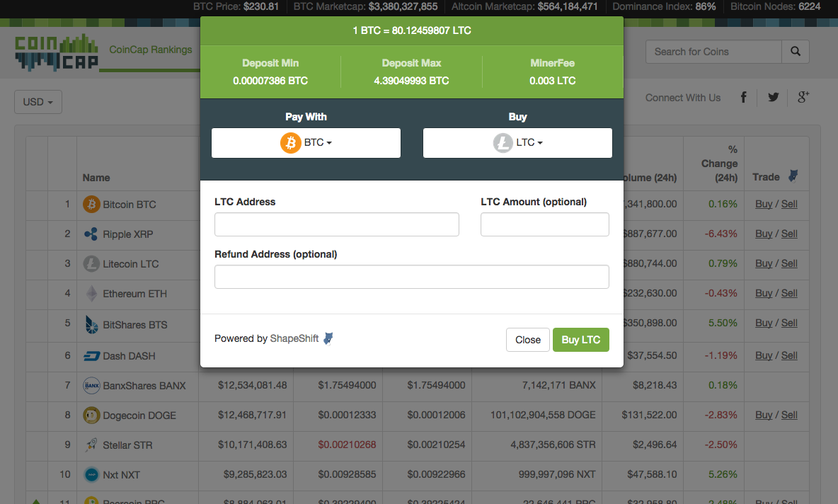This screenshot has width=838, height=504.
Task: Open the Twitter social icon
Action: [x=774, y=97]
